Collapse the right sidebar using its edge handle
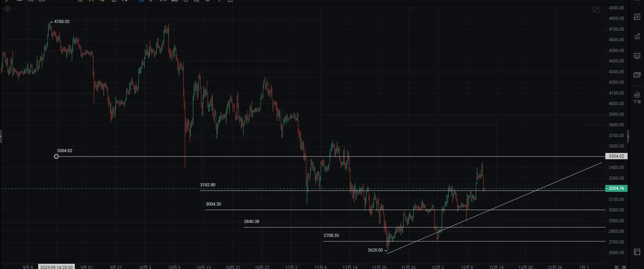 (628, 136)
